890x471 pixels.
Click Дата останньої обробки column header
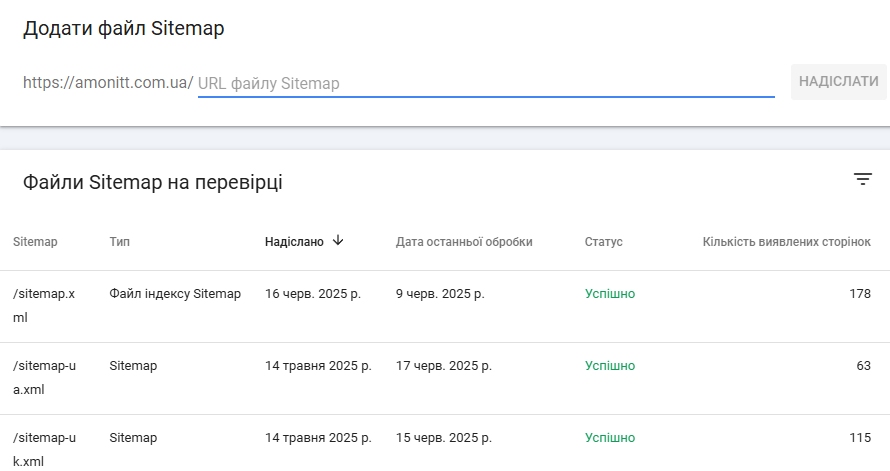pos(464,242)
